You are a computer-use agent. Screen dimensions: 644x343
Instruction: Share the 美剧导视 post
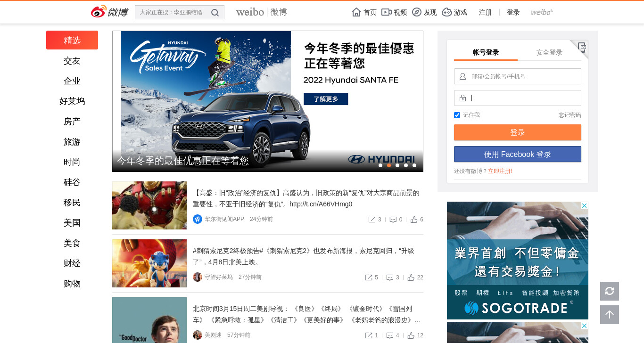pos(369,335)
